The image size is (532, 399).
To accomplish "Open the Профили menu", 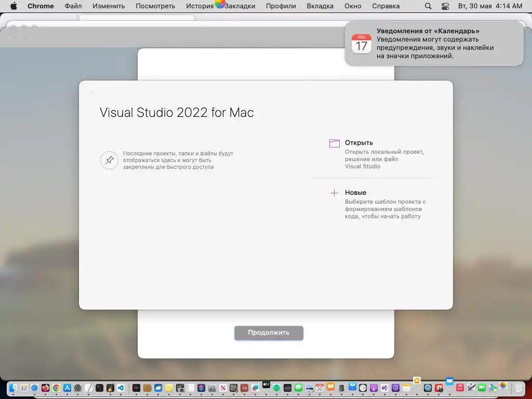I will point(281,6).
